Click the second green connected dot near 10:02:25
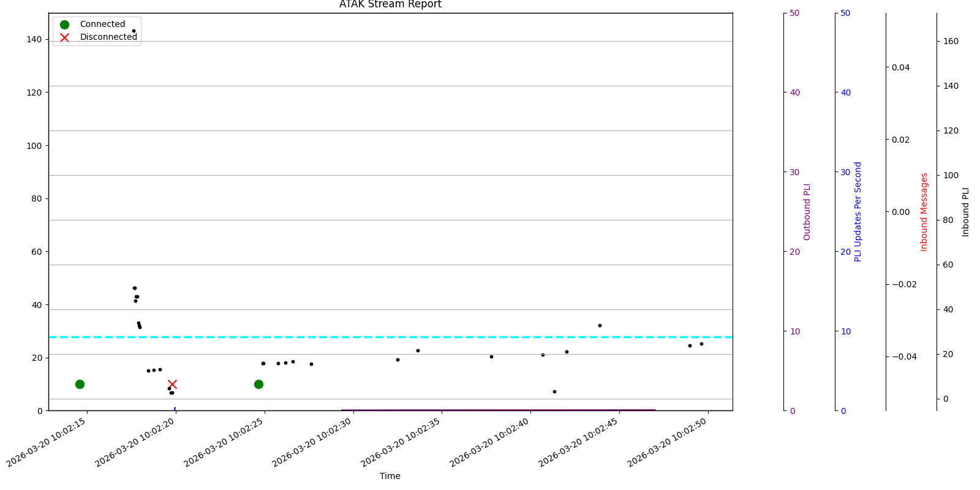 (258, 384)
